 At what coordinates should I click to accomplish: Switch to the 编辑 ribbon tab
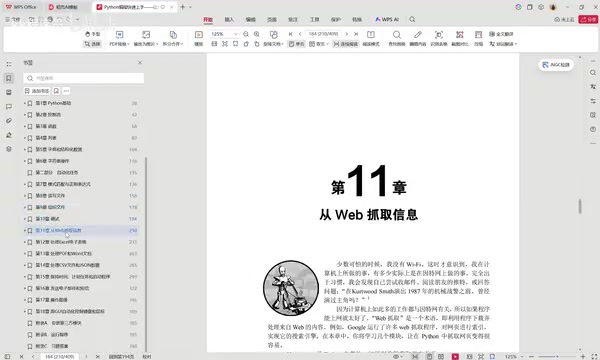tap(251, 20)
